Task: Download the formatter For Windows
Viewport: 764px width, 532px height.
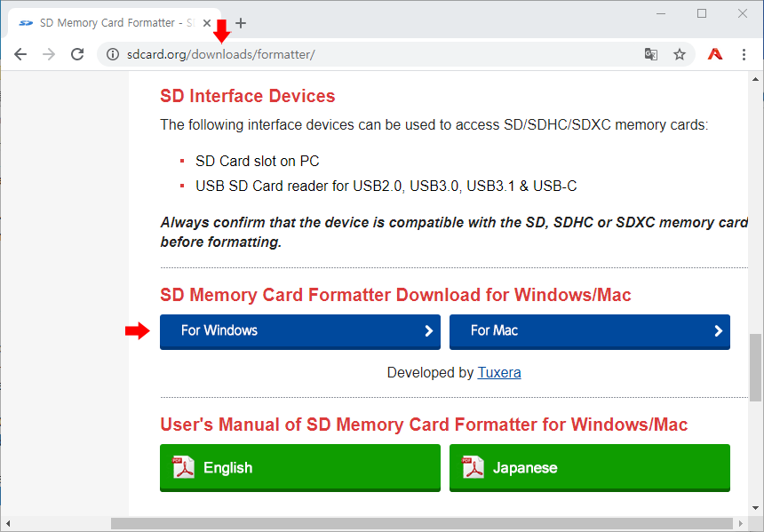Action: point(300,331)
